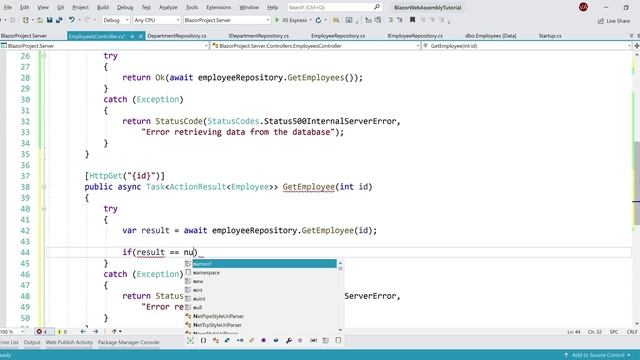Open the Any CPU platform dropdown
The image size is (640, 360).
(157, 20)
